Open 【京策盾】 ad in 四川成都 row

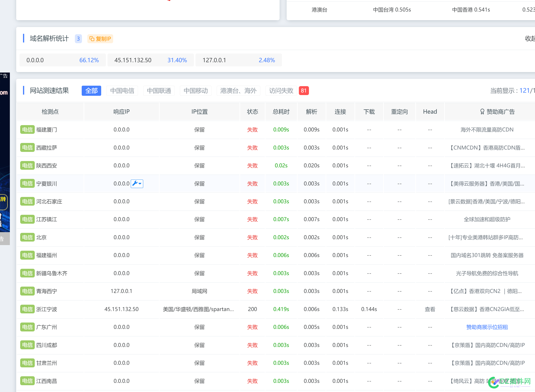point(487,345)
